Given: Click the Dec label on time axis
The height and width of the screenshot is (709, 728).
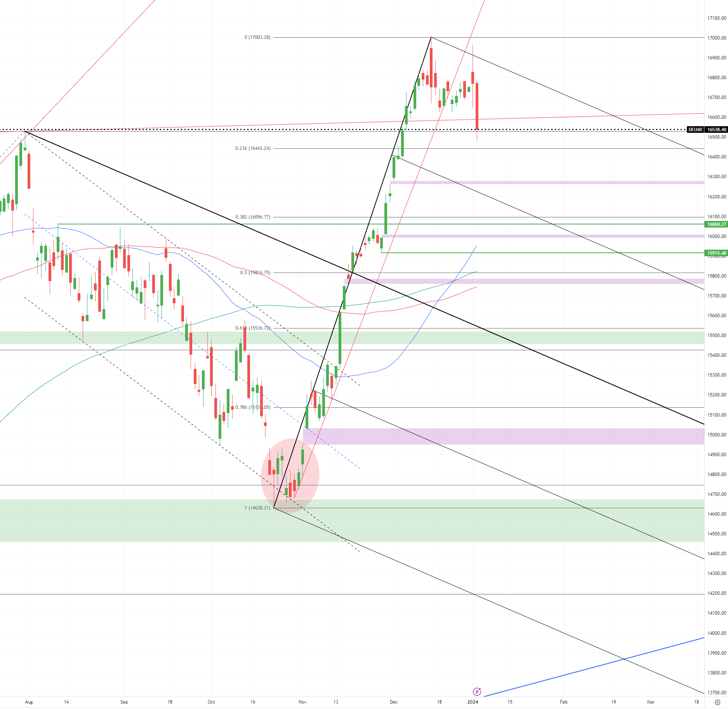Looking at the screenshot, I should point(394,702).
